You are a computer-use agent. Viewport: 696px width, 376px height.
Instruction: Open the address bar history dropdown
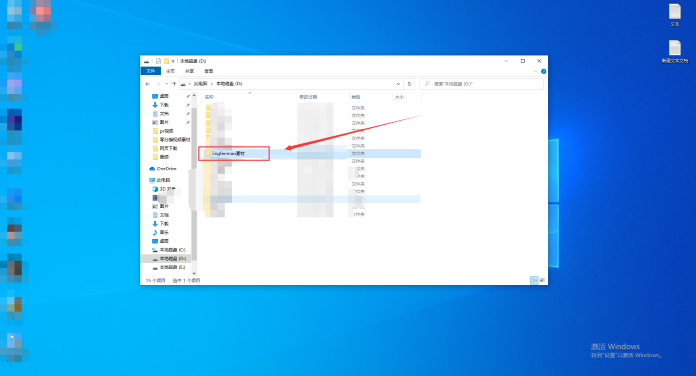(398, 84)
